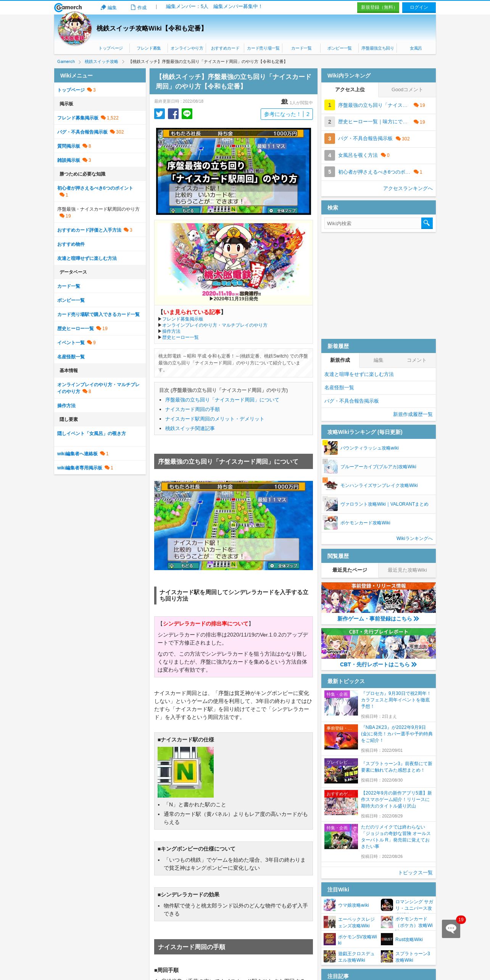
Task: Click ブルーアーカイブ攻略Wiki thumbnail icon
Action: pyautogui.click(x=330, y=467)
